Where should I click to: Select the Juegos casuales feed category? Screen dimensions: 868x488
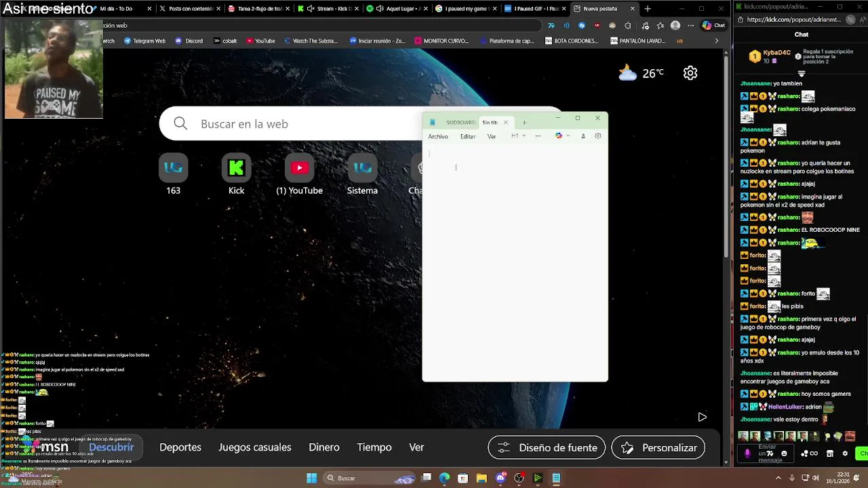tap(255, 447)
